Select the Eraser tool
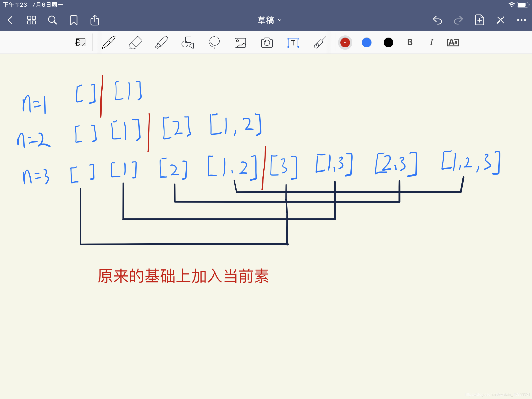The image size is (532, 399). pos(135,43)
